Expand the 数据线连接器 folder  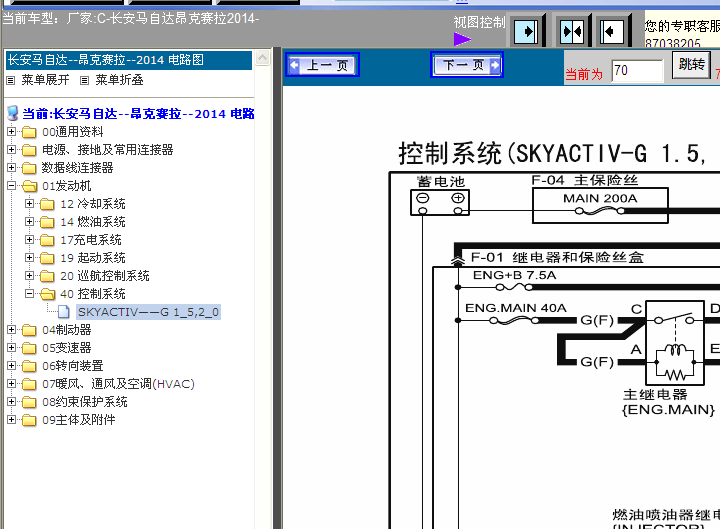[x=11, y=168]
